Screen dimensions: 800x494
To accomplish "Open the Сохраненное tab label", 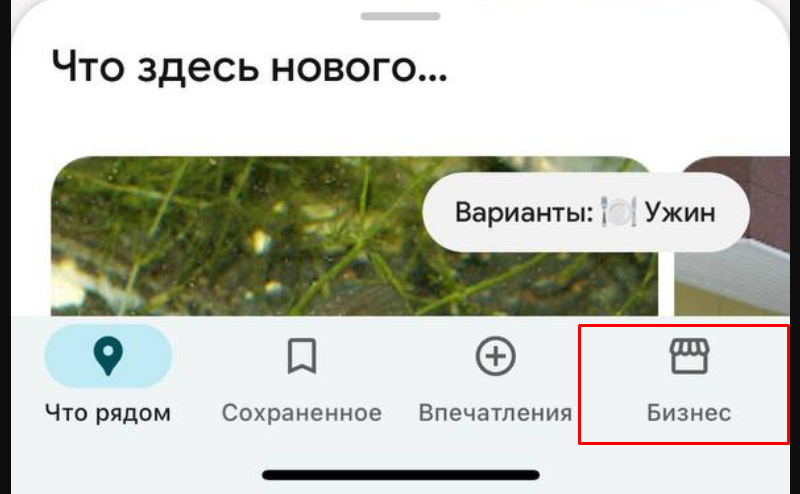I will pos(302,413).
